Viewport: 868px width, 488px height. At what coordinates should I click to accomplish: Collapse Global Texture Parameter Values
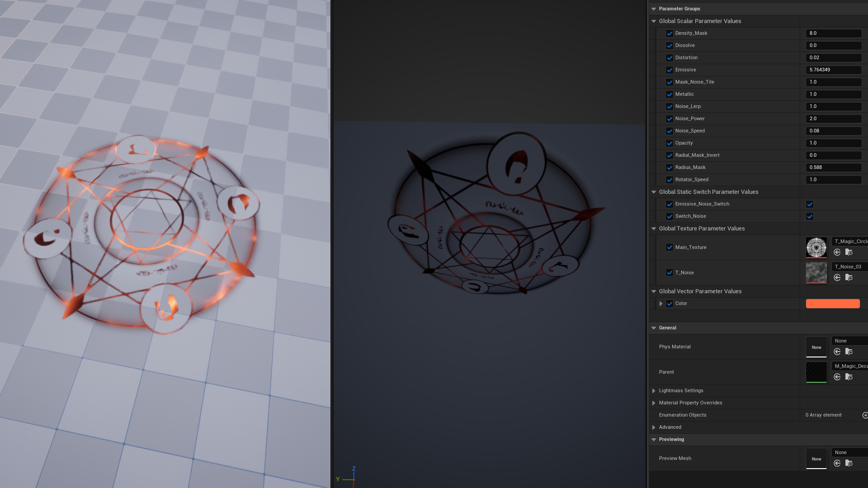[x=654, y=229]
